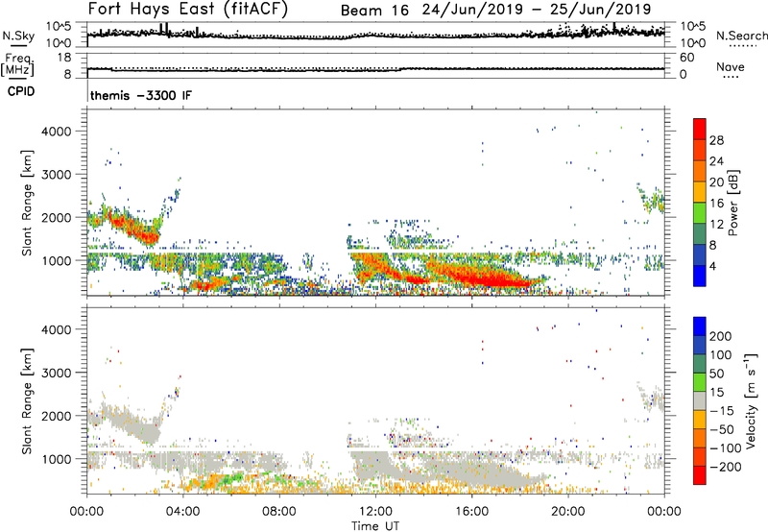Click the 'themis -3300 IF' text
This screenshot has height=532, width=768.
141,95
